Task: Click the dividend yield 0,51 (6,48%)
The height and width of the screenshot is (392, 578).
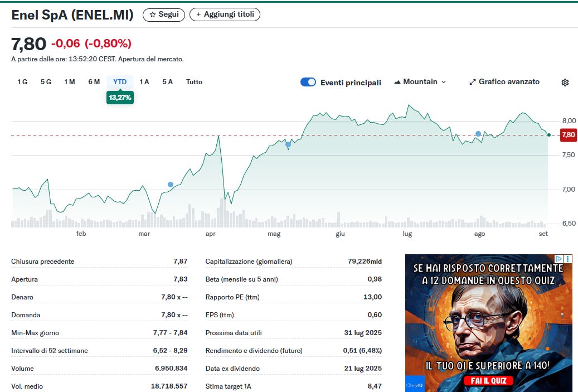Action: [x=362, y=350]
